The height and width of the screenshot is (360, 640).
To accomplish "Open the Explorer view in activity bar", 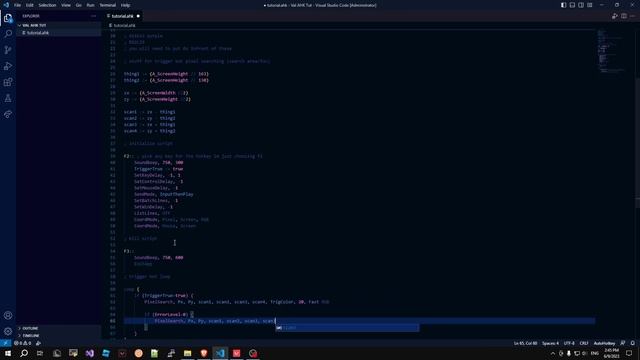I will (x=8, y=18).
